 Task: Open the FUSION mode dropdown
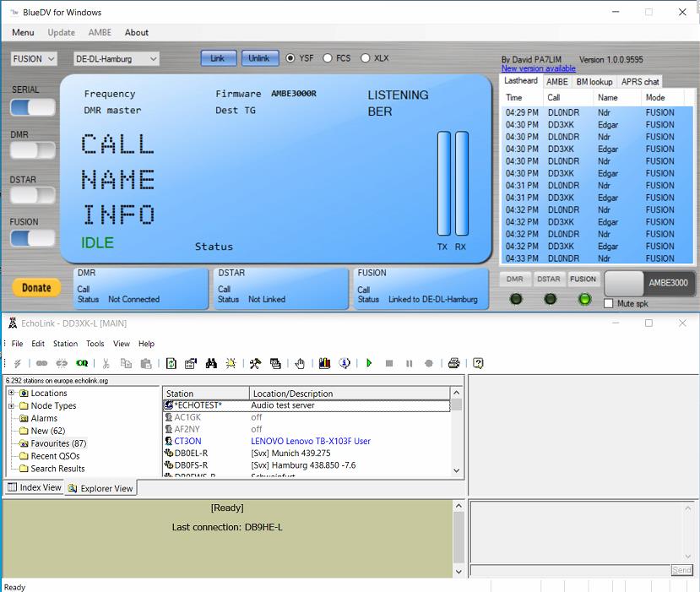point(34,59)
